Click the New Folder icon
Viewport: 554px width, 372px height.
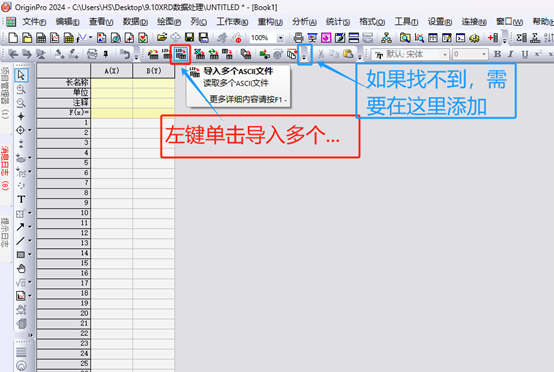point(27,37)
